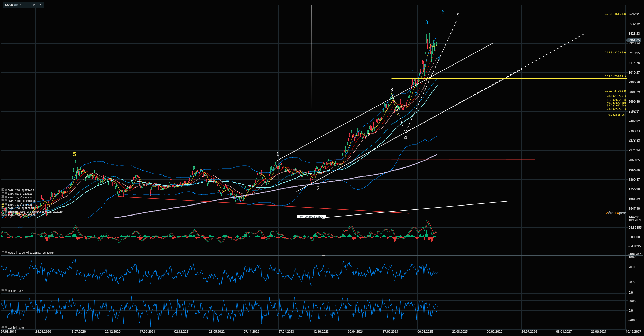The width and height of the screenshot is (644, 336).
Task: Select the 423.6 (3616.44) Fibonacci level label
Action: coord(615,14)
